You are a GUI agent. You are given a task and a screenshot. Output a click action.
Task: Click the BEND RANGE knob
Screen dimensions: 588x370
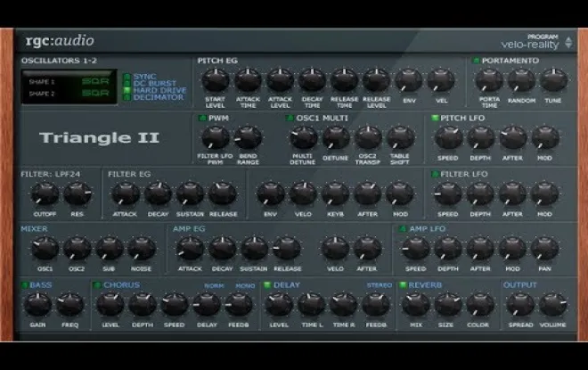[248, 137]
